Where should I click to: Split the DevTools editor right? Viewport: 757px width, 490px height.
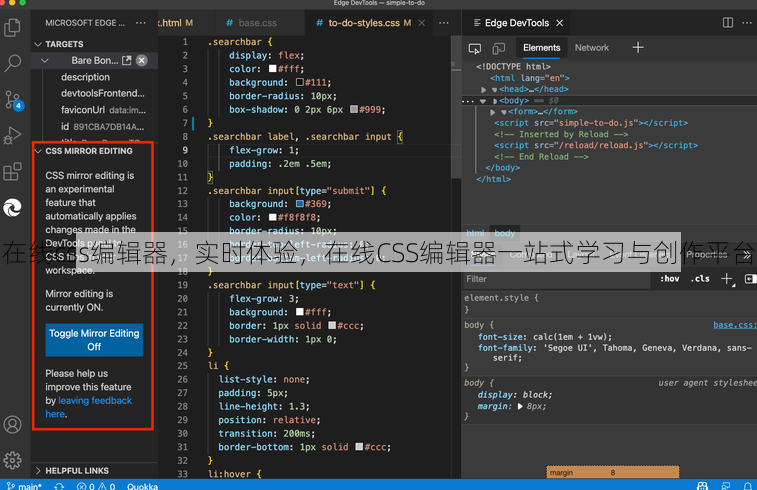(x=728, y=23)
